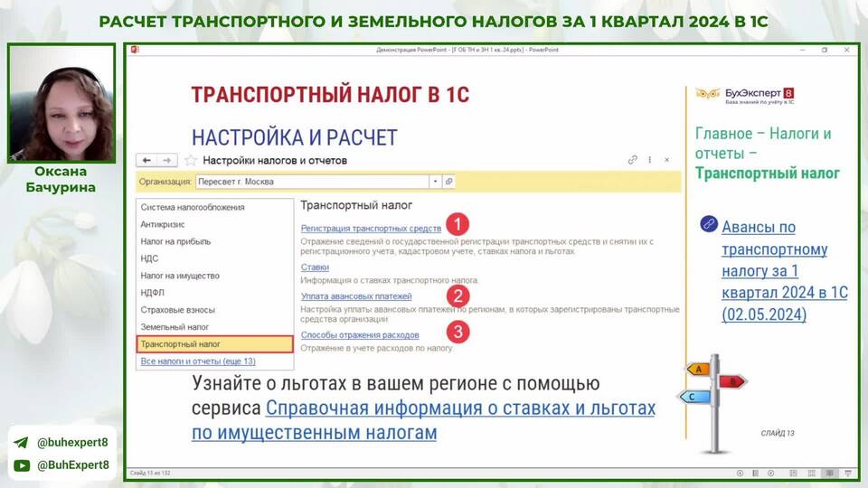
Task: Open the organization card button
Action: [x=449, y=182]
